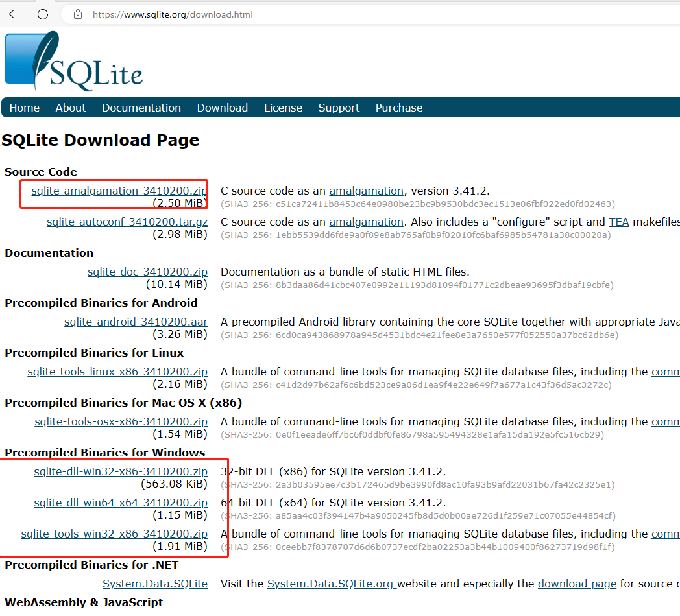Click SHA3-256 hash starting 0e0f1eeade6
The width and height of the screenshot is (680, 616).
(x=413, y=434)
